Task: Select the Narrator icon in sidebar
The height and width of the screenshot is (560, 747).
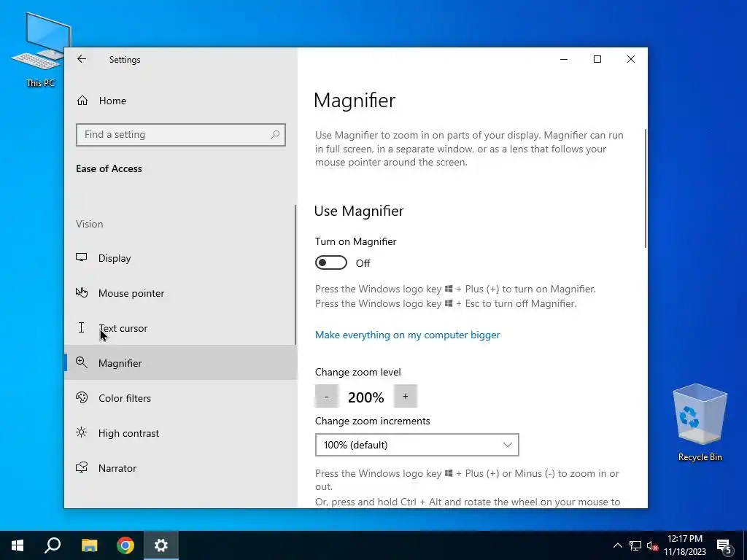Action: 82,467
